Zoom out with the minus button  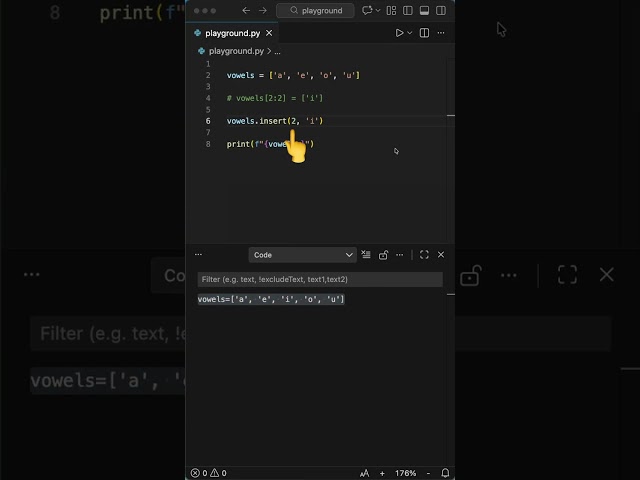tap(428, 473)
